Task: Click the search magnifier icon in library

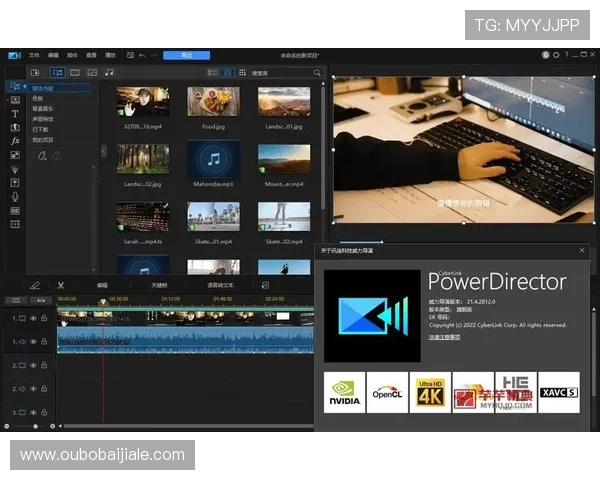Action: pyautogui.click(x=318, y=73)
